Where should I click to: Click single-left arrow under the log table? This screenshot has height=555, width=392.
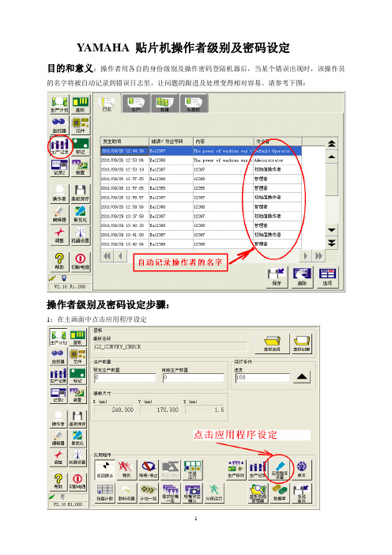tap(120, 255)
